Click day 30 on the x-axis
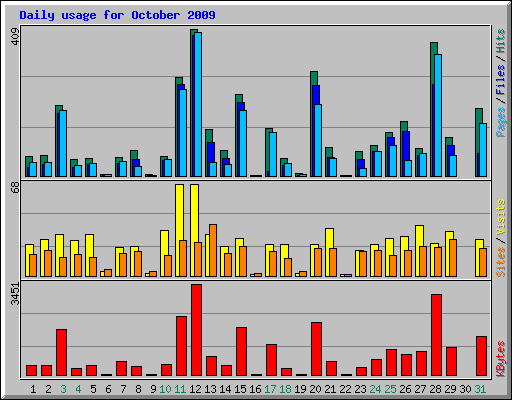Image resolution: width=512 pixels, height=400 pixels. tap(465, 389)
